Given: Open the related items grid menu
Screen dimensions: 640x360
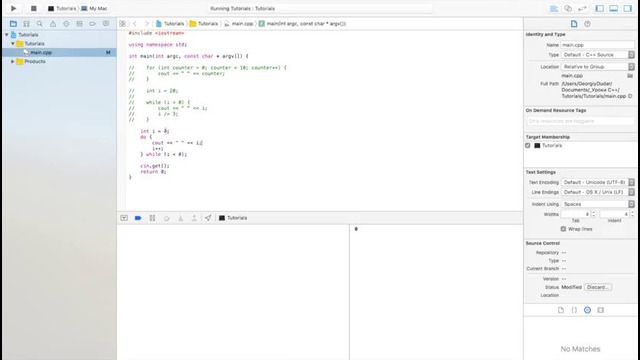Looking at the screenshot, I should pyautogui.click(x=122, y=24).
